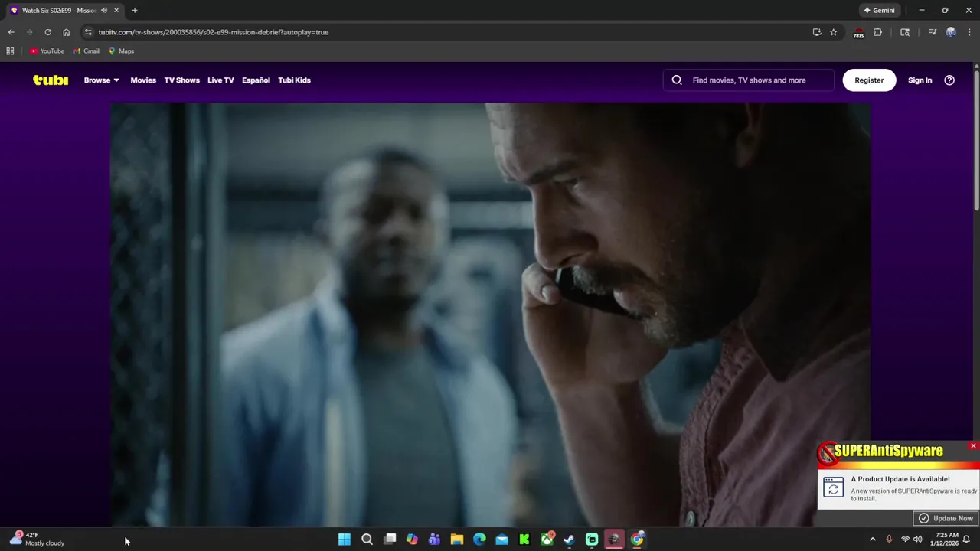Click the video player showing man on phone
The width and height of the screenshot is (980, 551).
coord(490,314)
